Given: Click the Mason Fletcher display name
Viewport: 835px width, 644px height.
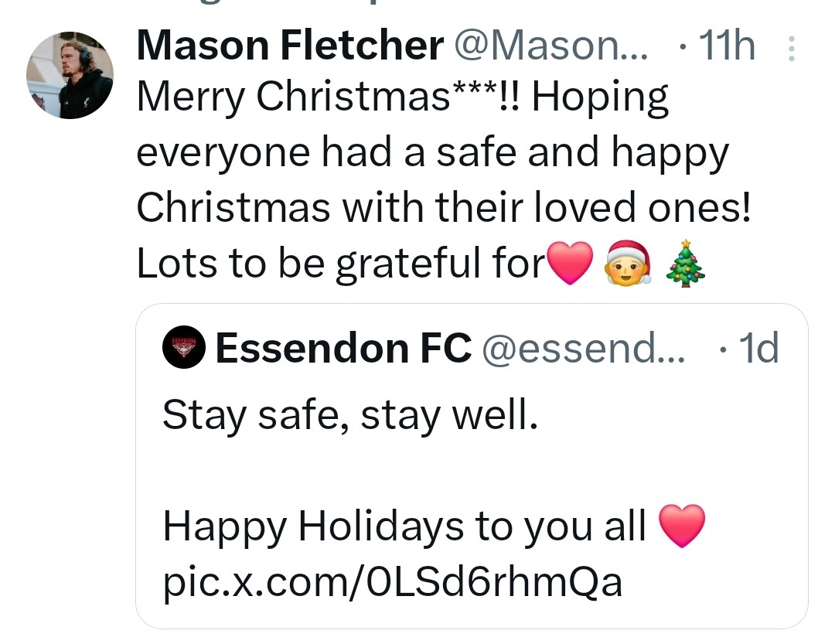Looking at the screenshot, I should click(290, 46).
